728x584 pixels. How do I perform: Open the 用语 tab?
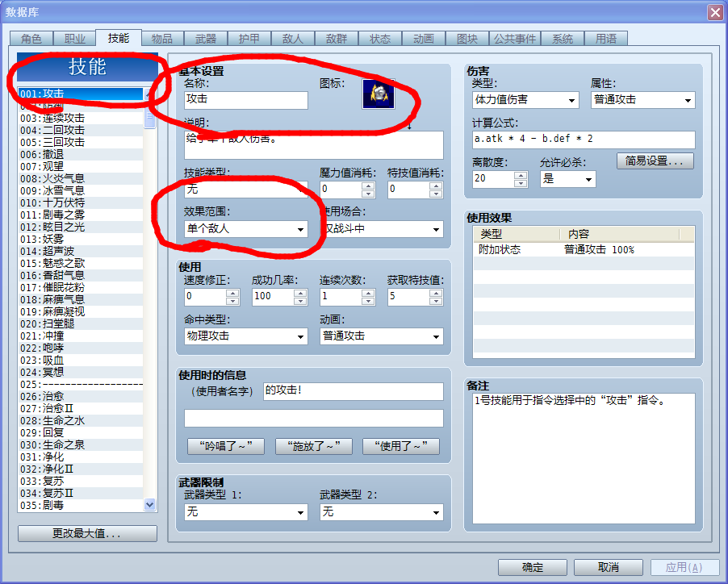(x=606, y=39)
